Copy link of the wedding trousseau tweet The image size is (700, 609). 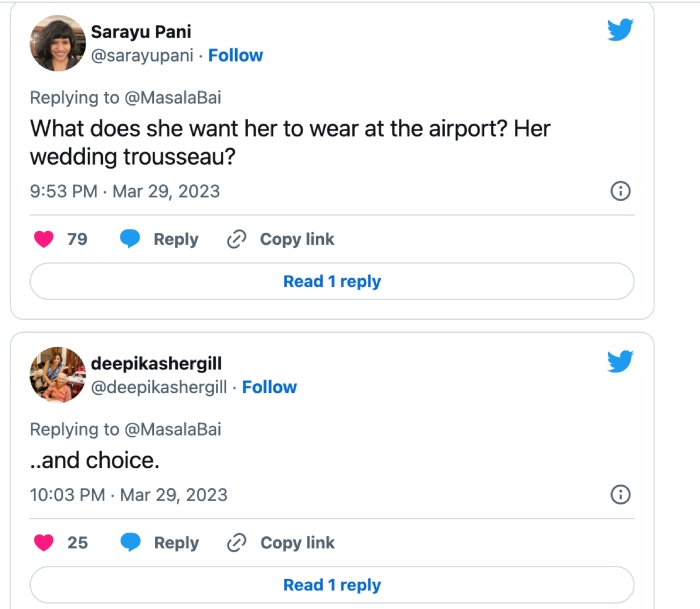click(282, 239)
